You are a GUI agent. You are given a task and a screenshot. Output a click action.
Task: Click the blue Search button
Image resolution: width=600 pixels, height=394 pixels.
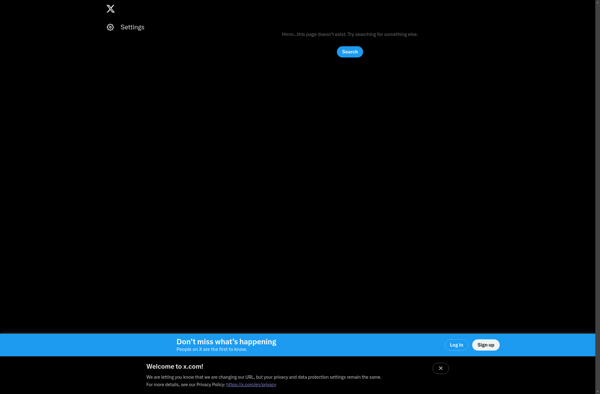tap(350, 52)
